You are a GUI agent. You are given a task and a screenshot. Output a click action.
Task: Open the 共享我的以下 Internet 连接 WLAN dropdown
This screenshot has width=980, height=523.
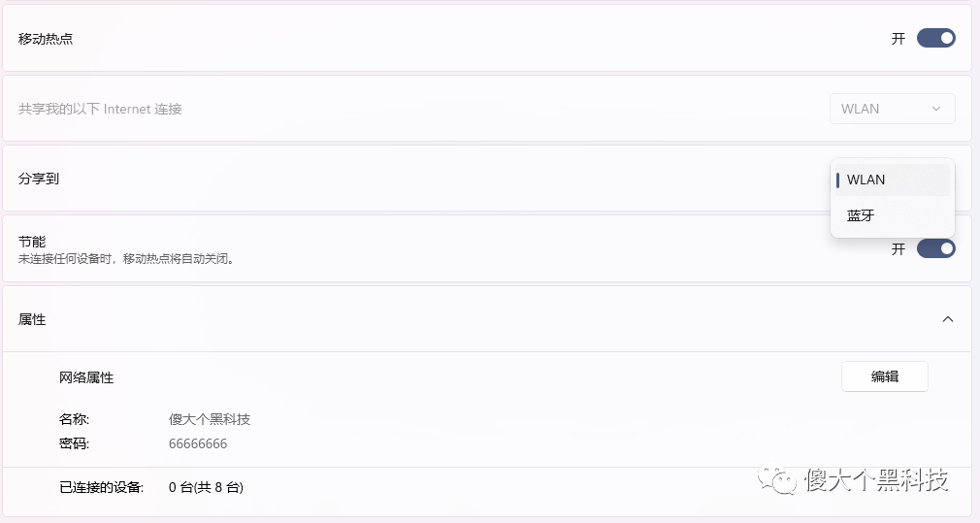(892, 109)
